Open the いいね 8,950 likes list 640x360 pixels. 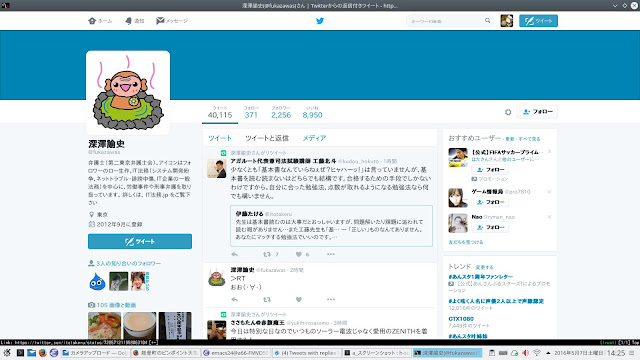[x=312, y=113]
